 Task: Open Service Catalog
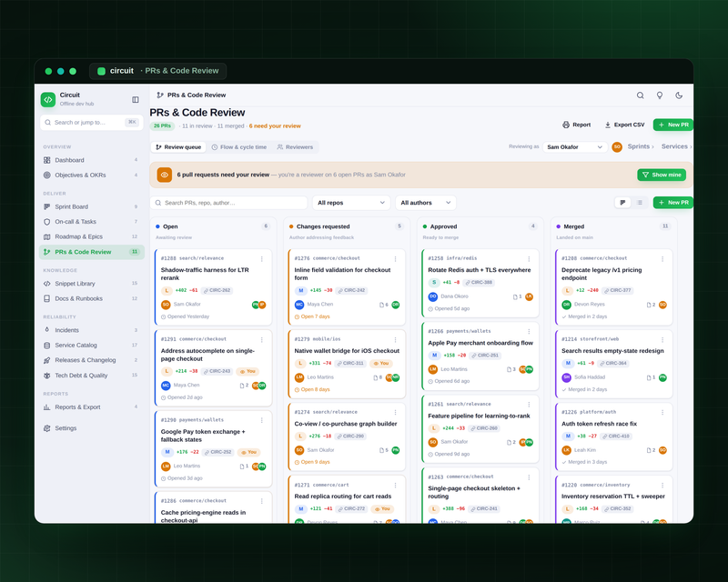click(92, 346)
